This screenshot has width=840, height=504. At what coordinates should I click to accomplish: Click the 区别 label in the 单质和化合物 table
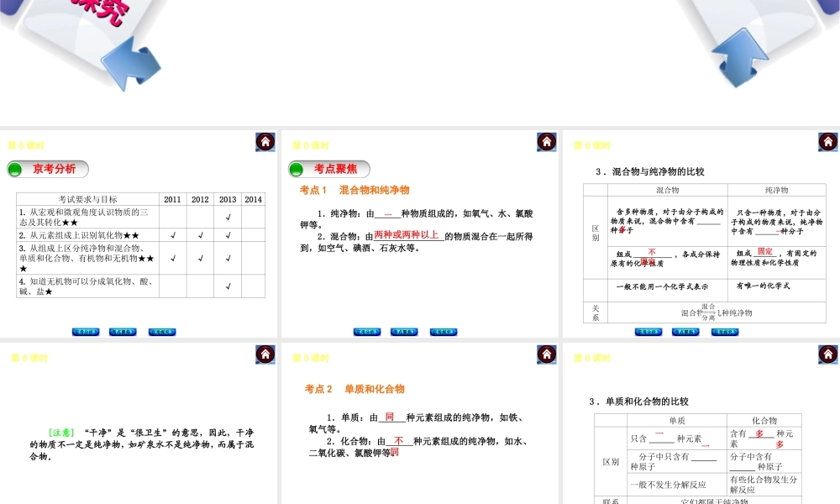(x=611, y=462)
